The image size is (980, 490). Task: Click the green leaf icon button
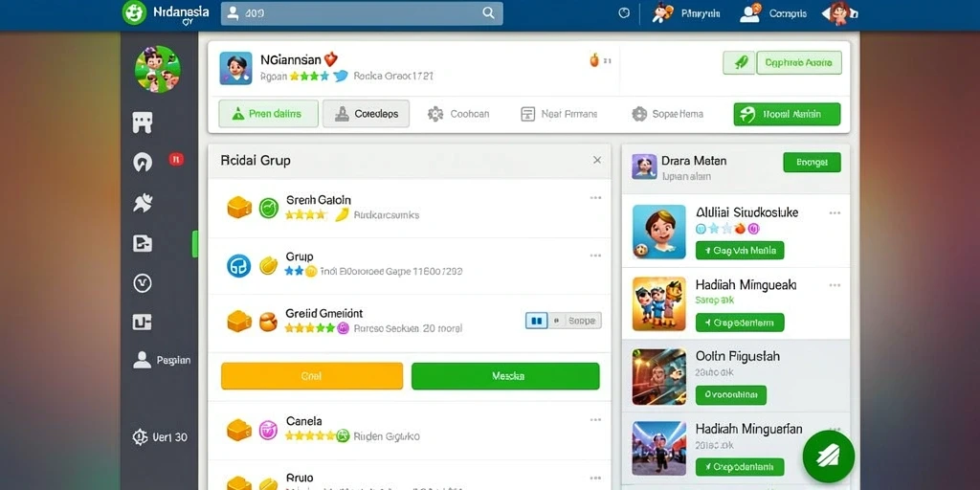[739, 62]
